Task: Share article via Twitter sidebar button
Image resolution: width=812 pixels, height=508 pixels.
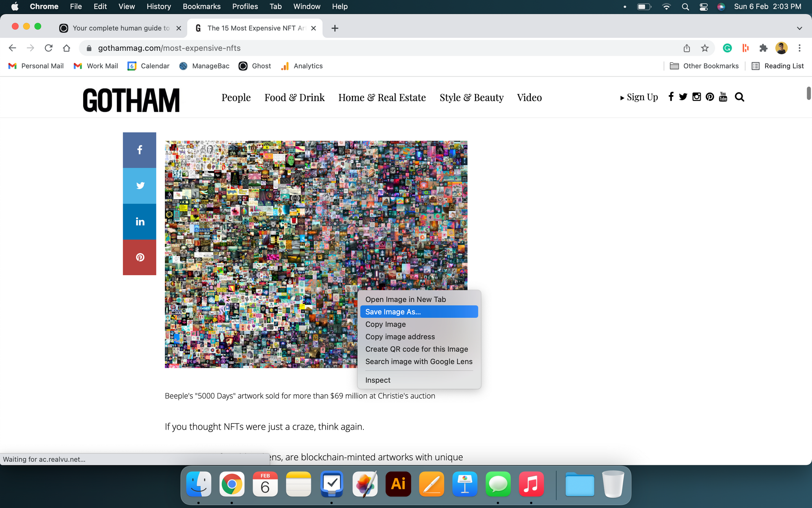Action: 139,186
